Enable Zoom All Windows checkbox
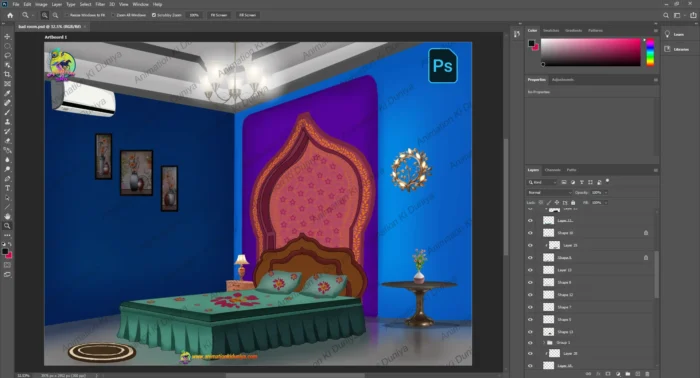 113,15
